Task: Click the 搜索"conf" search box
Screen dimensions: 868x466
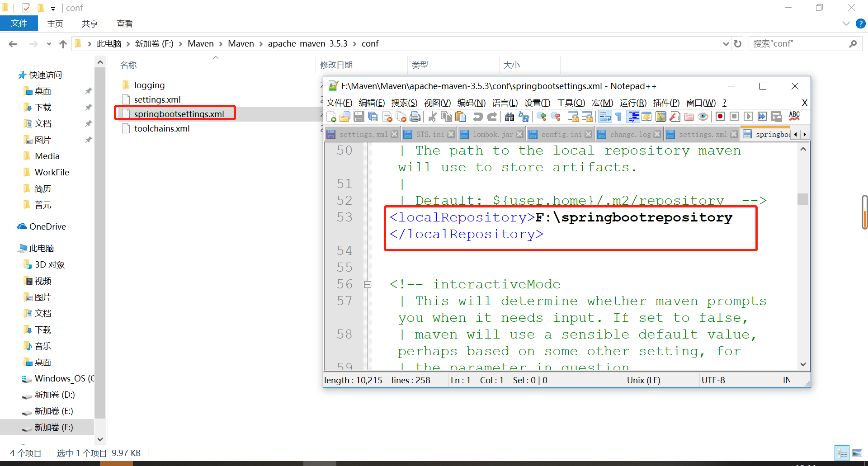Action: [x=805, y=44]
